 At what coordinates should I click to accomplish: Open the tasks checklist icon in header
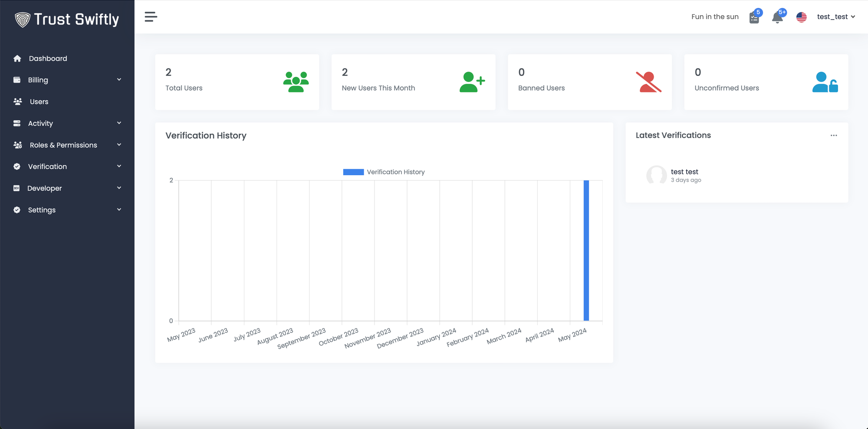click(754, 18)
